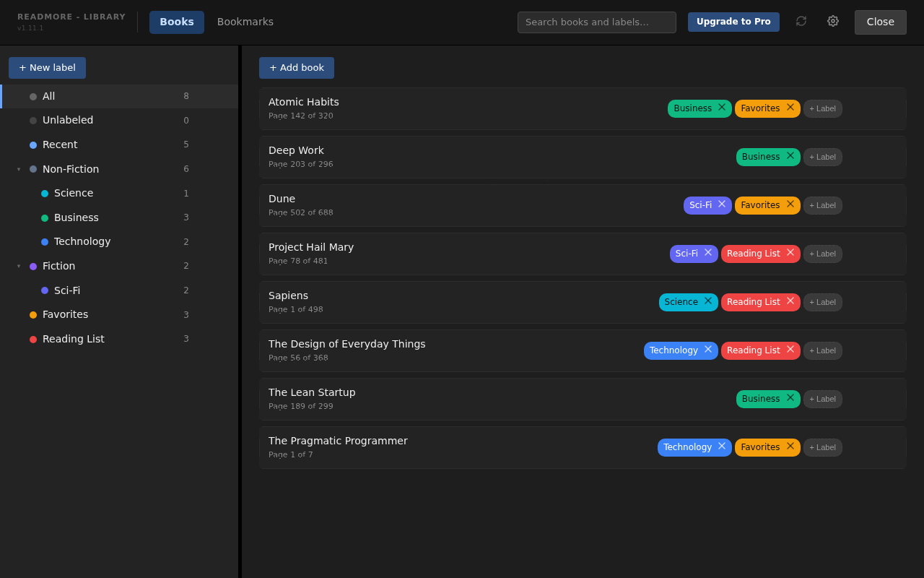Open The Pragmatic Programmer book title
The height and width of the screenshot is (578, 924).
tap(338, 441)
